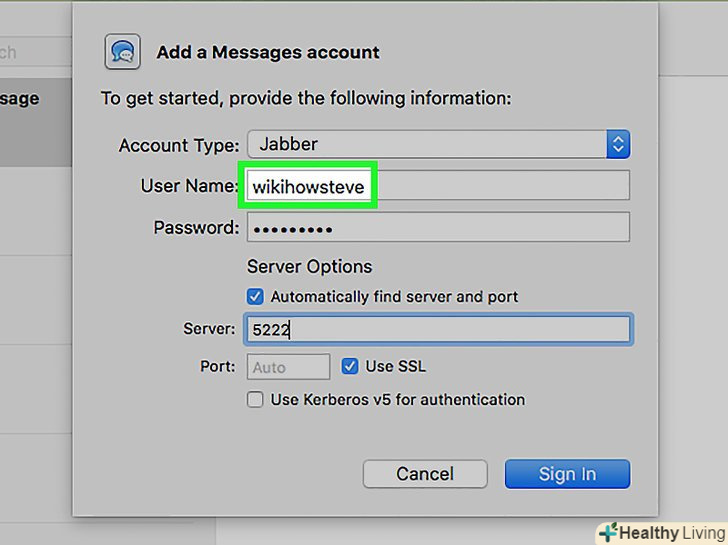
Task: Click the 'Account Type:' label
Action: 179,145
